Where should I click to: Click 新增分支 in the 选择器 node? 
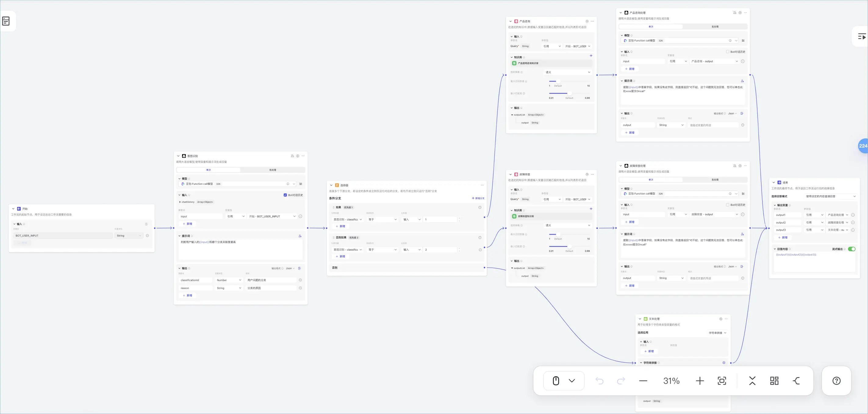[x=478, y=198]
